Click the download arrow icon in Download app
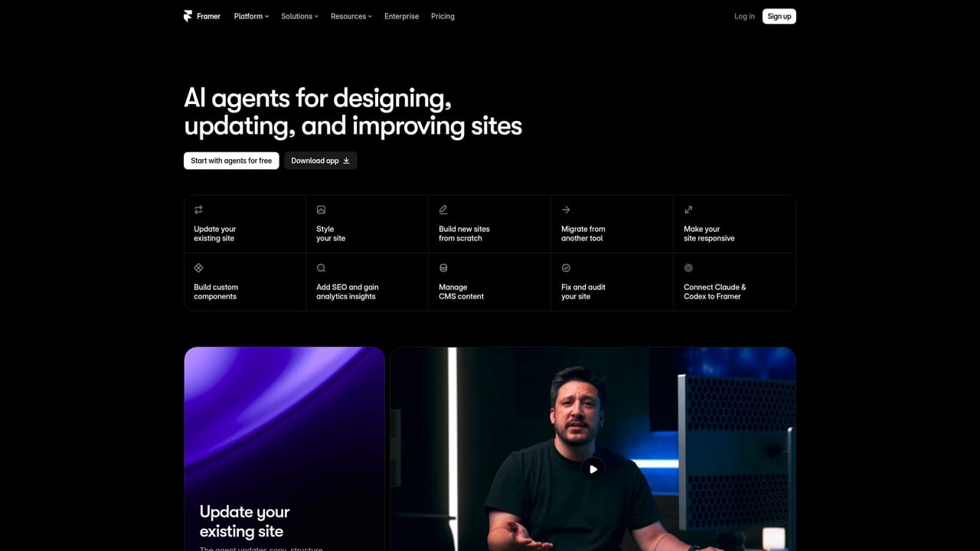Screen dimensions: 980x551 pyautogui.click(x=346, y=161)
